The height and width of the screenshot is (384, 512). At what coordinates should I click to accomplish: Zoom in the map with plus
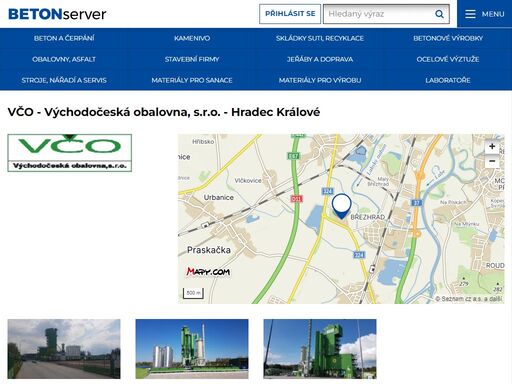(x=492, y=146)
